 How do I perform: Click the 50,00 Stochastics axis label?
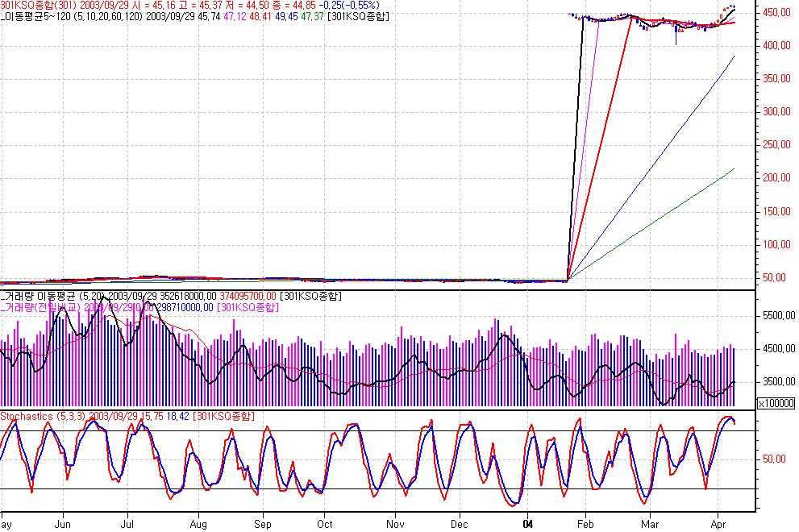tap(774, 459)
